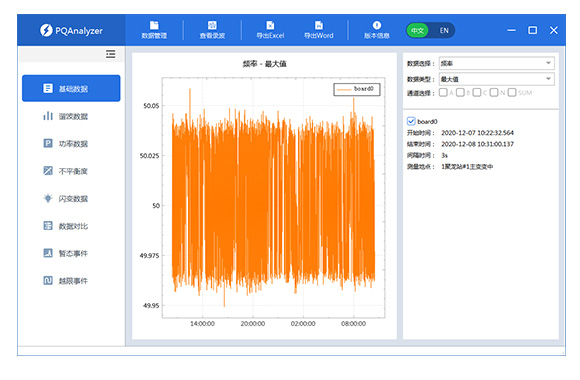The image size is (580, 380).
Task: Export report with the 导出Word icon
Action: coord(318,30)
